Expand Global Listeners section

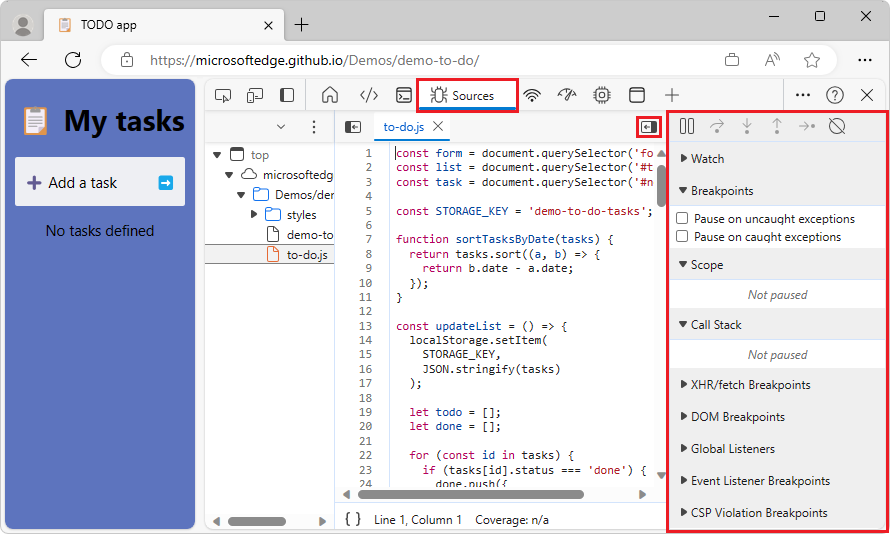tap(727, 449)
